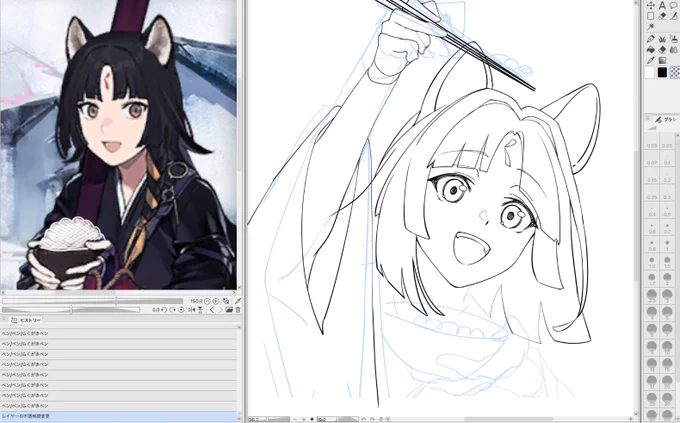Fit sub view image to panel
The height and width of the screenshot is (423, 680).
tap(226, 301)
